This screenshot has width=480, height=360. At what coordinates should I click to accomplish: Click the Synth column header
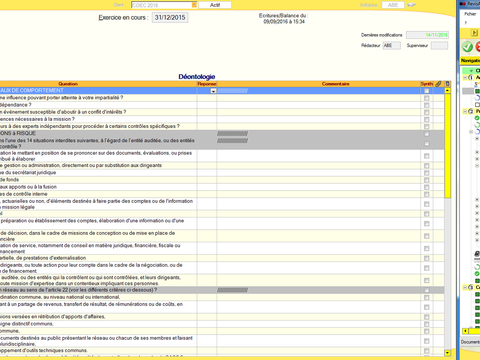click(427, 84)
